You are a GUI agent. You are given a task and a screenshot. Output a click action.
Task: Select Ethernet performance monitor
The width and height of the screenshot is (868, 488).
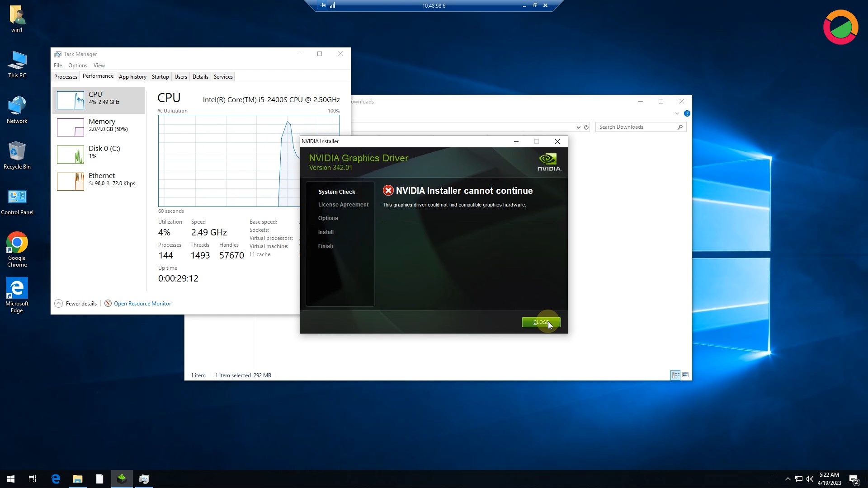click(x=99, y=179)
